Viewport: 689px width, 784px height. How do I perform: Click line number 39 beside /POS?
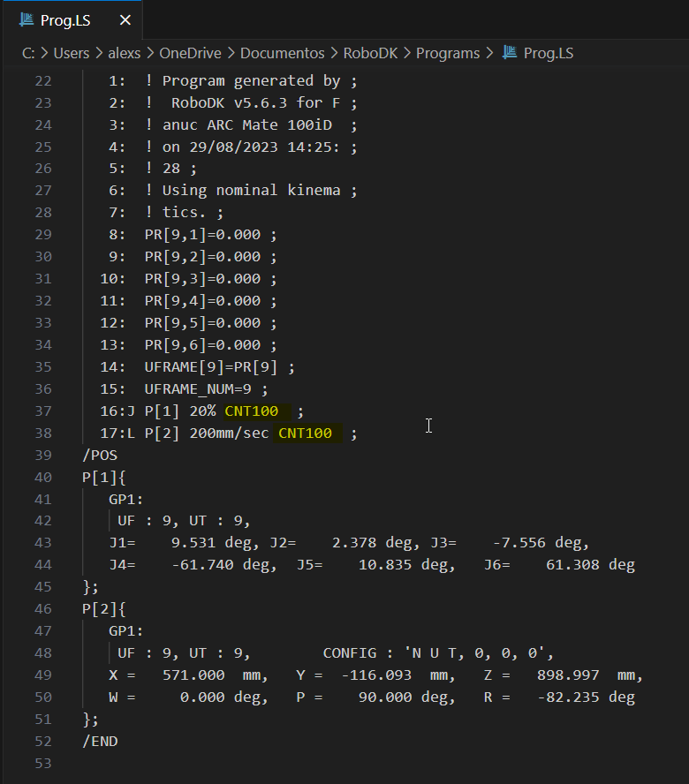(43, 455)
